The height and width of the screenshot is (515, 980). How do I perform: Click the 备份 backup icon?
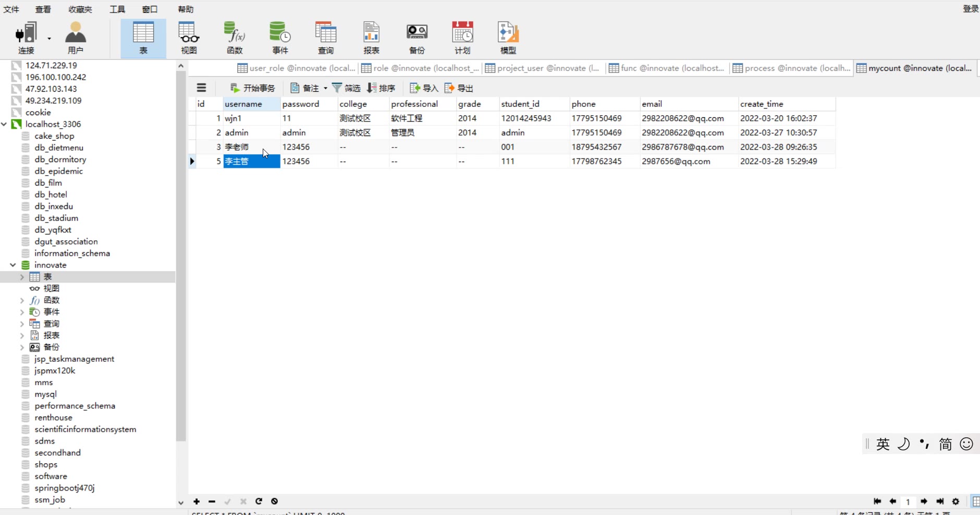point(417,38)
